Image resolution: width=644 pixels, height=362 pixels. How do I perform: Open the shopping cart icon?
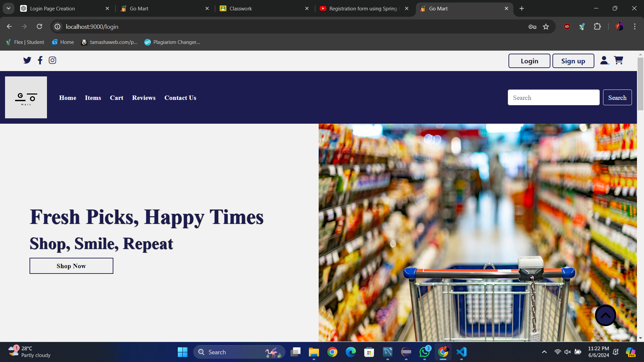[x=619, y=60]
